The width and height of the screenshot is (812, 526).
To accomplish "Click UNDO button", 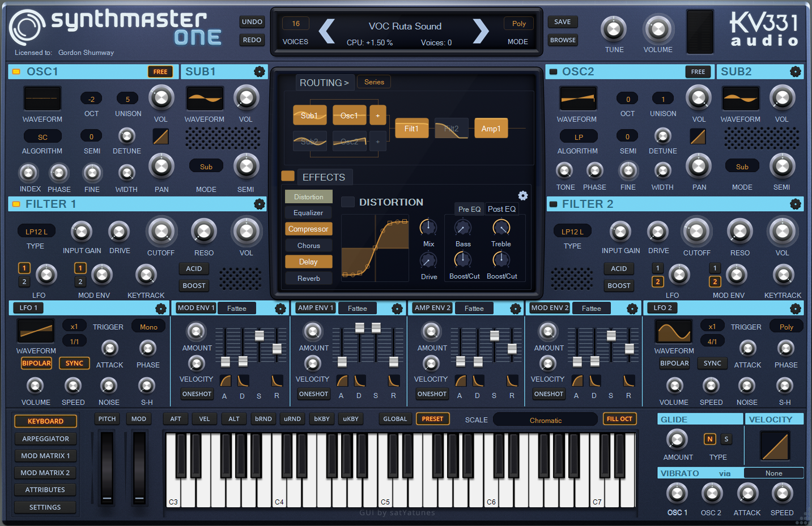I will [252, 22].
